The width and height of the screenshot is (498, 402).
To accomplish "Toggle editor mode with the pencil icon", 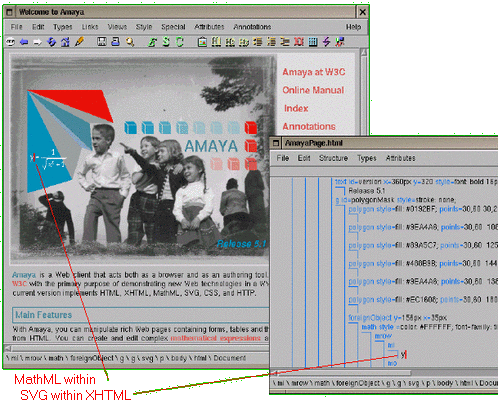I will (x=79, y=42).
